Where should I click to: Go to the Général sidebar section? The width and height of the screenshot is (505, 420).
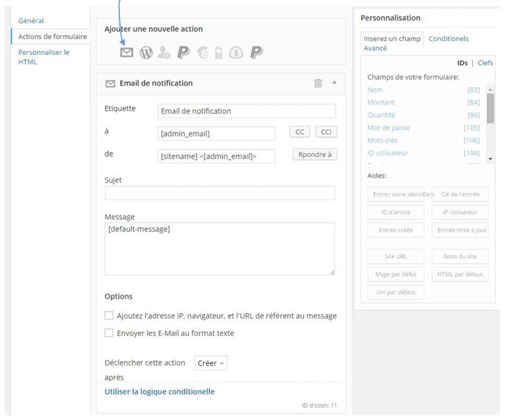pyautogui.click(x=31, y=21)
